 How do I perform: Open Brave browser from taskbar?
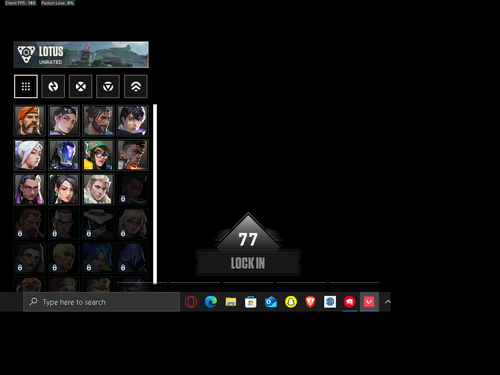(x=310, y=302)
